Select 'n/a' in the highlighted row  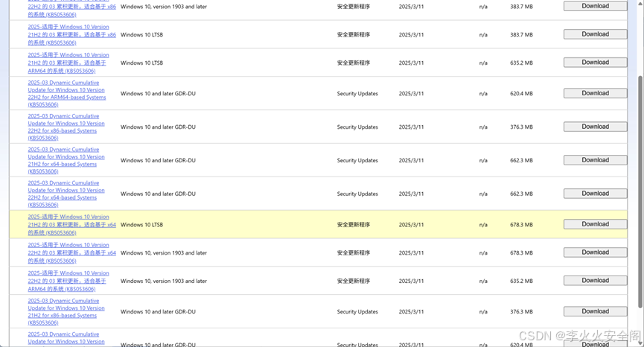click(x=483, y=225)
